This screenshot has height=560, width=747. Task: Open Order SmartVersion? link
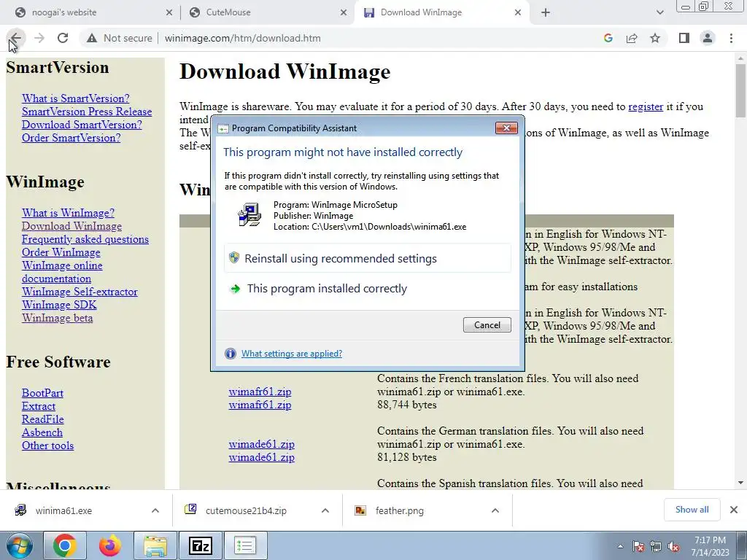[x=71, y=138]
